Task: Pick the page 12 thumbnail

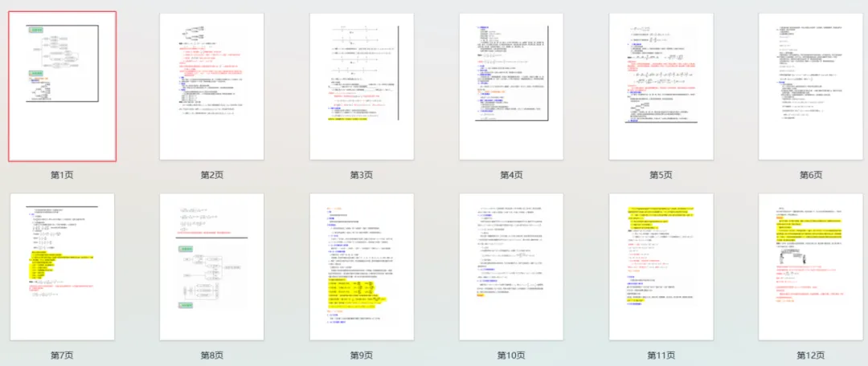Action: pos(810,267)
